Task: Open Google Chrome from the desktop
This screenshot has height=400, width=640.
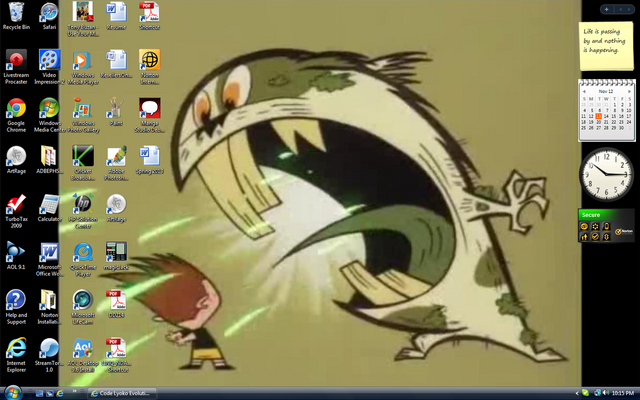Action: pyautogui.click(x=16, y=115)
